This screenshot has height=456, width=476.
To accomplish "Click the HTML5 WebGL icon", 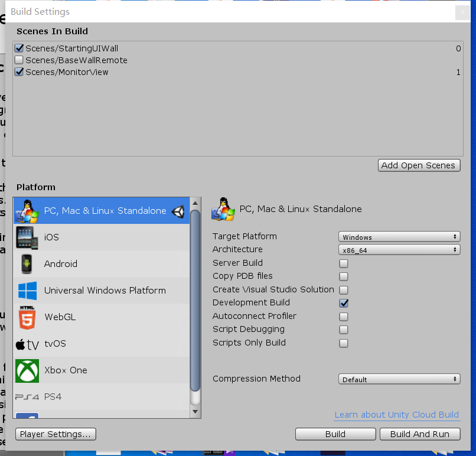I will click(27, 317).
